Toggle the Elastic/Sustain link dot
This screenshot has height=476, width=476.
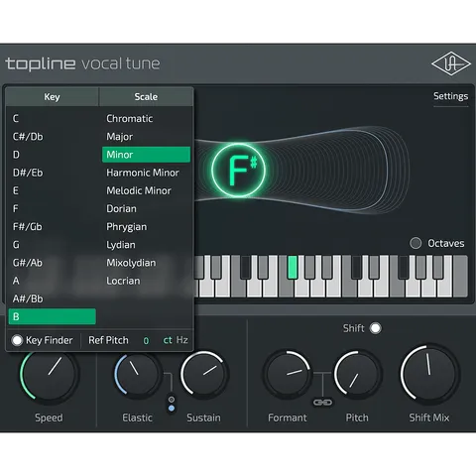[x=172, y=409]
